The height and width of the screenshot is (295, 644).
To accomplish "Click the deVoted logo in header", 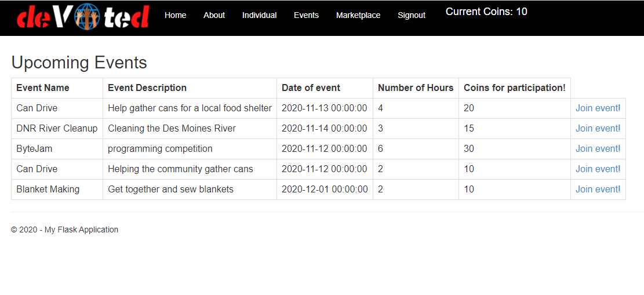I will (82, 17).
